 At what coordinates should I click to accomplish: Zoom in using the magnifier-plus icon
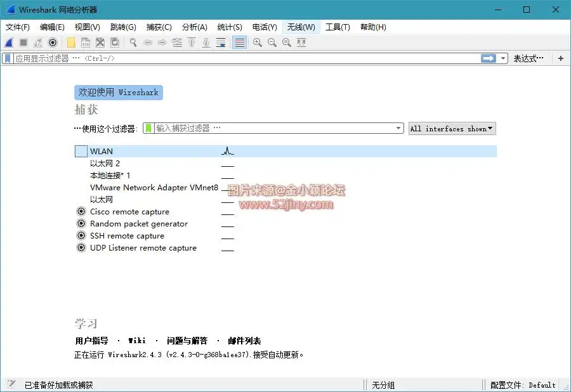pos(257,42)
